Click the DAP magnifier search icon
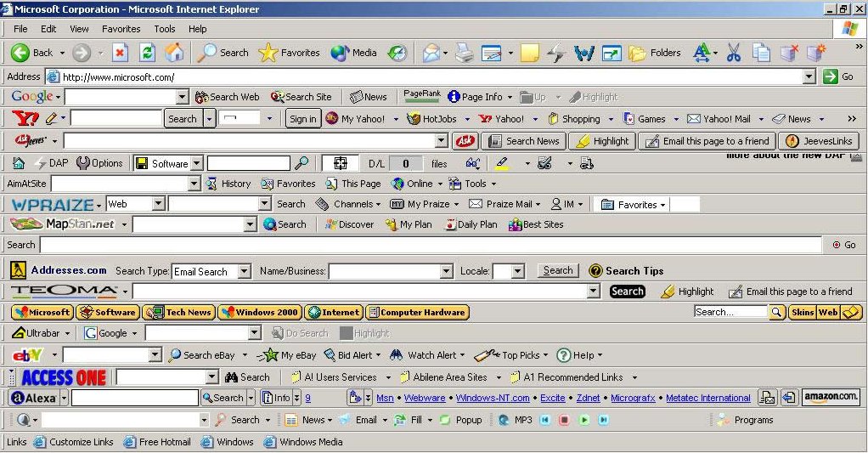868x453 pixels. click(302, 163)
